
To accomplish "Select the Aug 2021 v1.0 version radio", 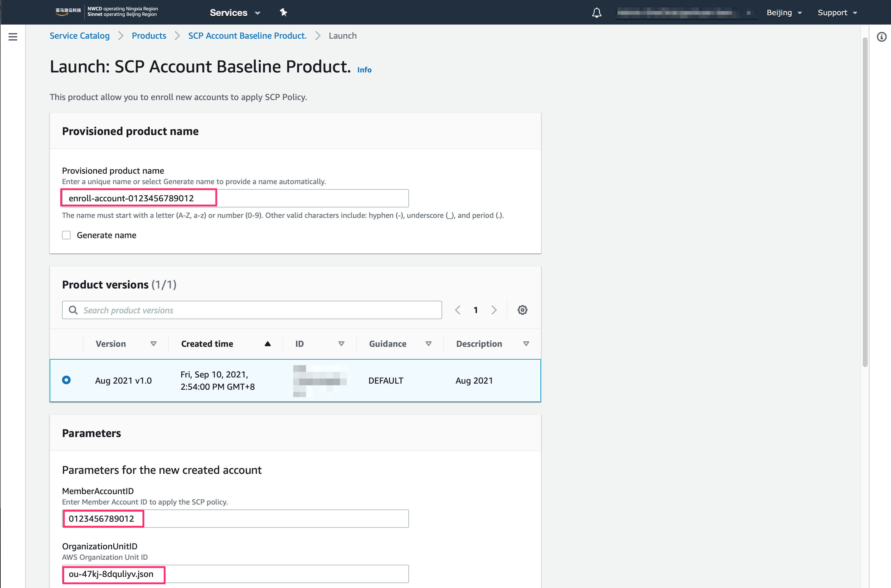I will pos(66,380).
